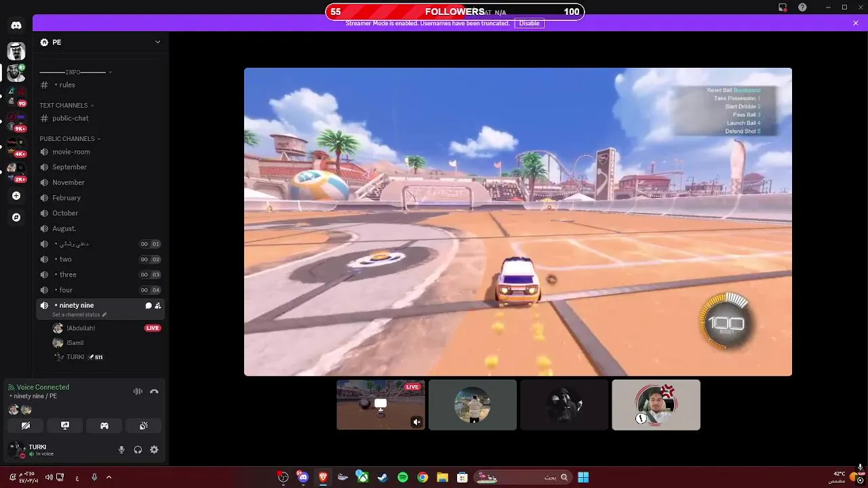Edit channel status pencil icon
Screen dimensions: 868x488
[104, 314]
